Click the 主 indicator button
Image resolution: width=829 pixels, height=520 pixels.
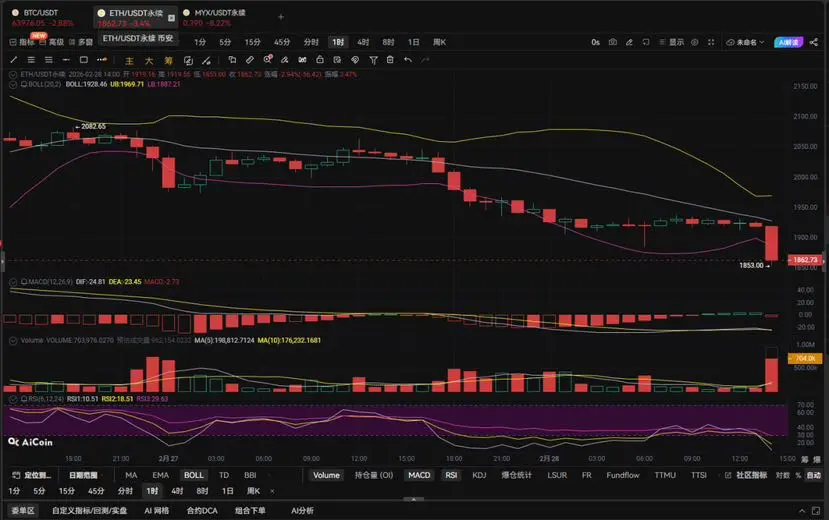pos(130,61)
